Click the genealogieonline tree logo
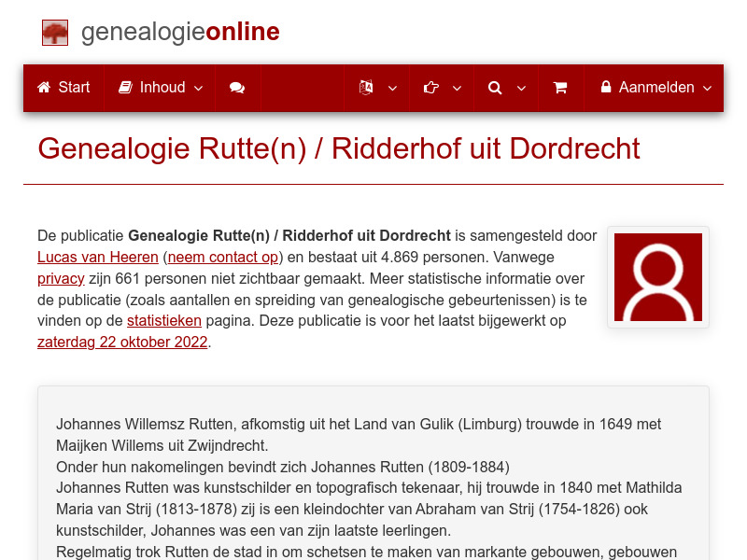747x560 pixels. click(55, 32)
